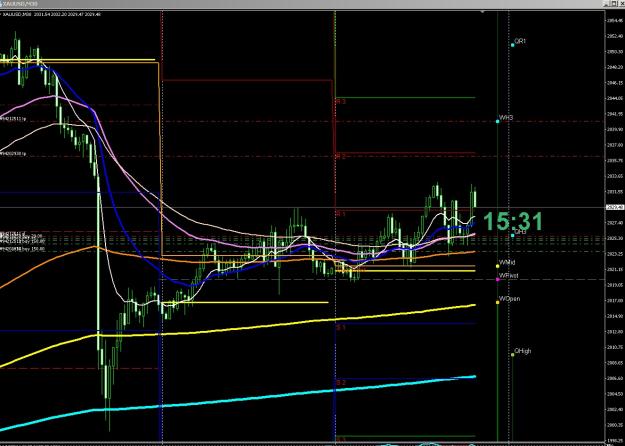Close the XAUUSD chart window
625x446 pixels.
pyautogui.click(x=621, y=4)
